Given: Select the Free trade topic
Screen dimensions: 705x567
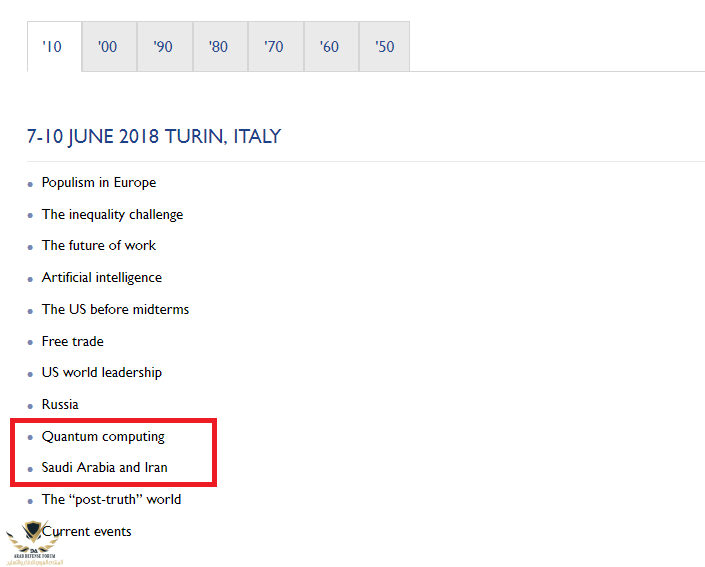Looking at the screenshot, I should point(73,342).
